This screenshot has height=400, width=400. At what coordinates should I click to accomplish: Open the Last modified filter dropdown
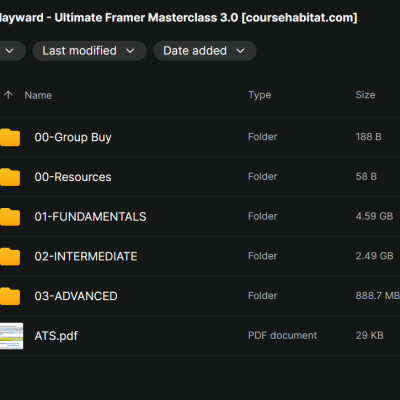pos(89,51)
